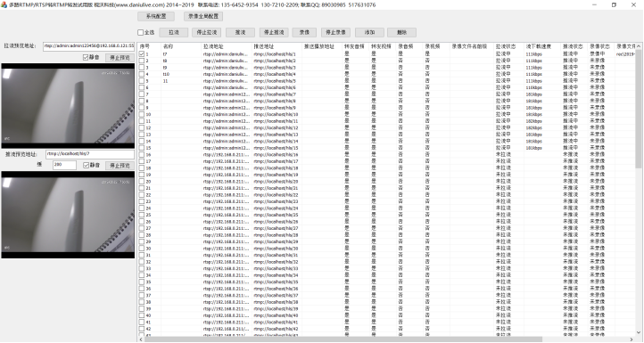
Task: Check the checkbox for row 40
Action: coord(142,315)
